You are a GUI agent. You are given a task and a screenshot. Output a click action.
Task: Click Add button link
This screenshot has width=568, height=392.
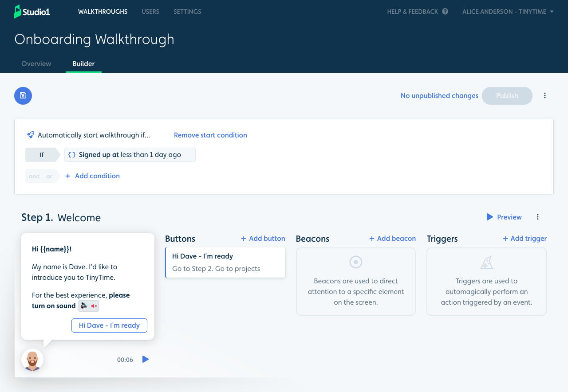click(x=263, y=239)
